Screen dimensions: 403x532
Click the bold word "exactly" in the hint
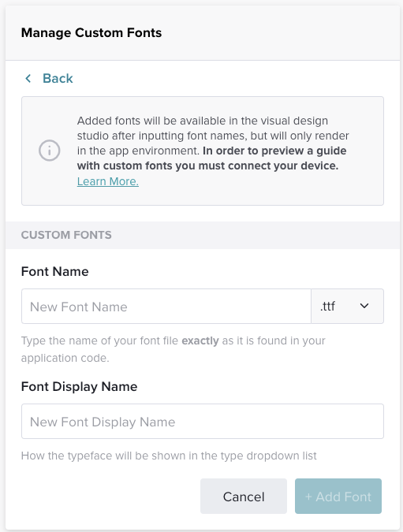(x=200, y=340)
